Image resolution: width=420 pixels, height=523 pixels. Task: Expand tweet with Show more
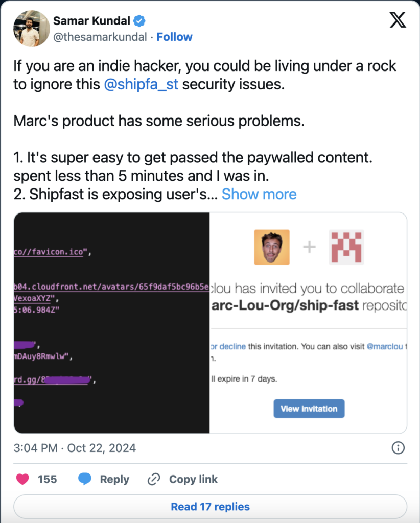[x=259, y=194]
